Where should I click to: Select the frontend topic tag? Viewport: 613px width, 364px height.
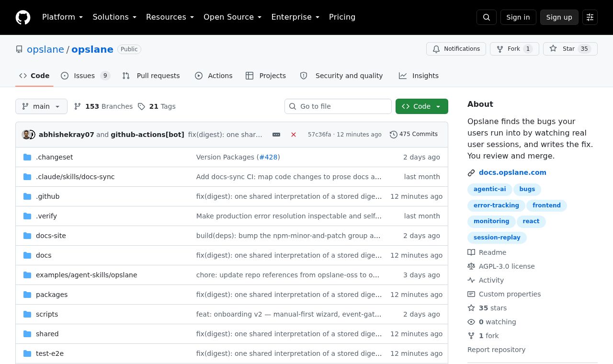(x=546, y=205)
